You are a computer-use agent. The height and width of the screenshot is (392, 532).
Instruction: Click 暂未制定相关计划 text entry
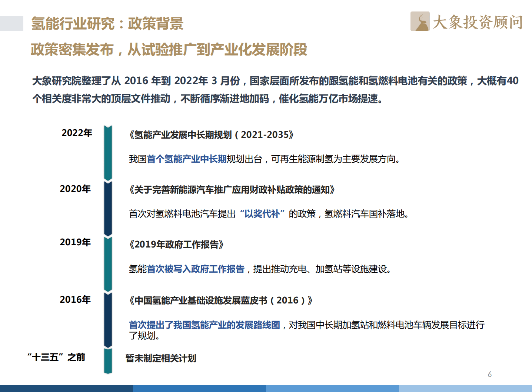(x=161, y=359)
